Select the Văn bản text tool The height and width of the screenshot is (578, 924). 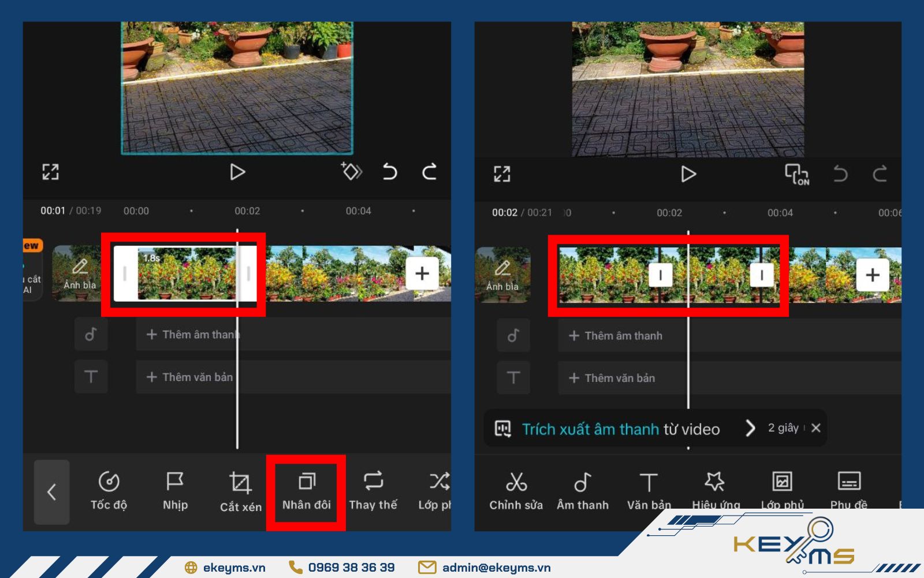[x=648, y=491]
